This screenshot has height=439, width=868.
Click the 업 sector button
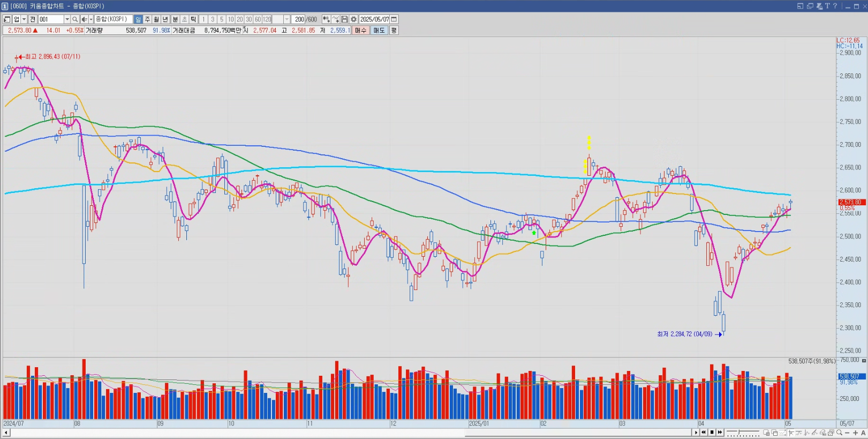coord(16,19)
